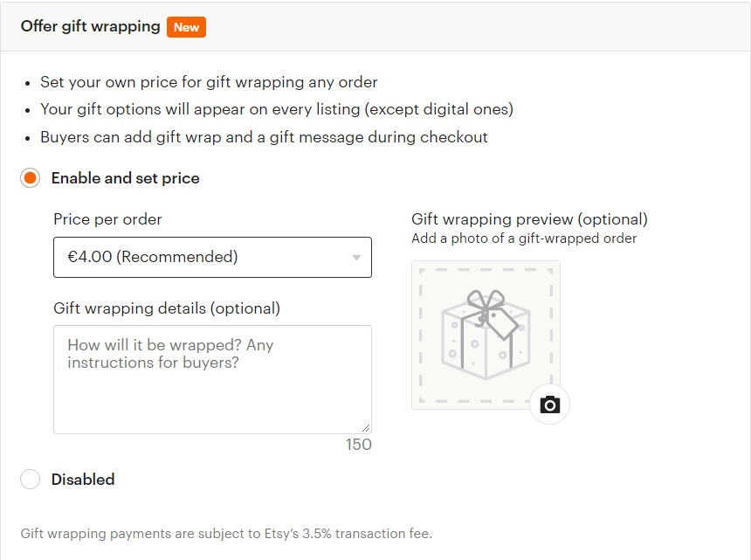This screenshot has height=560, width=751.
Task: Click the ribbon bow on gift illustration
Action: [484, 301]
